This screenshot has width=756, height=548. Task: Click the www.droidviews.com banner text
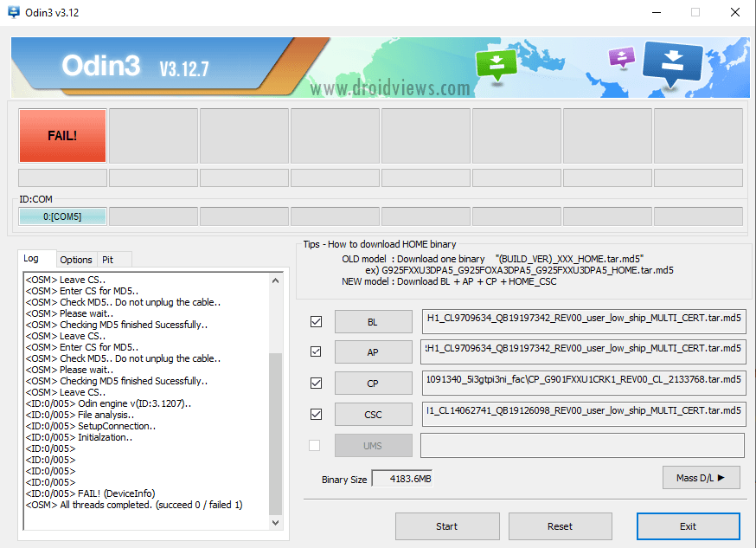coord(389,87)
